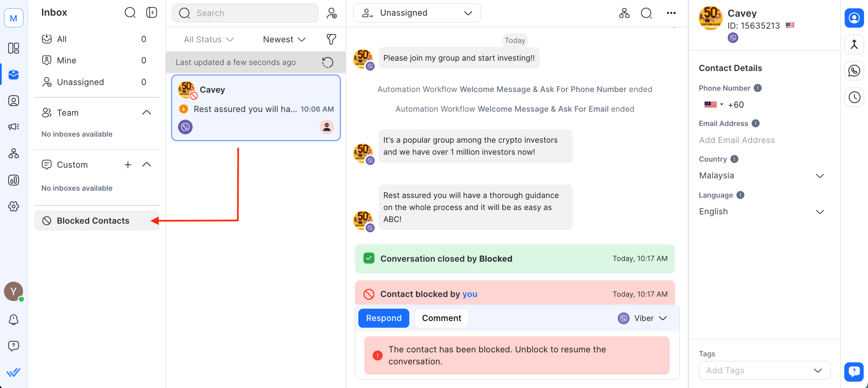Open Blocked Contacts

pyautogui.click(x=93, y=220)
